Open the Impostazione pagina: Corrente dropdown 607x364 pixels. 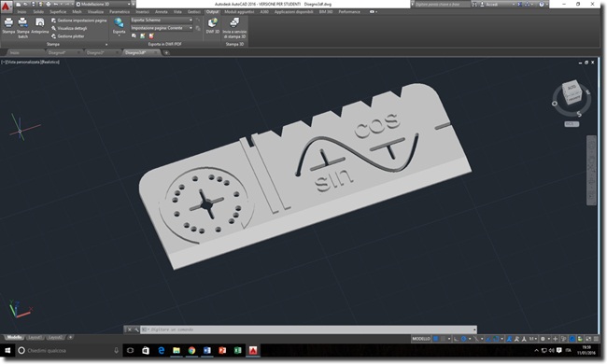161,28
